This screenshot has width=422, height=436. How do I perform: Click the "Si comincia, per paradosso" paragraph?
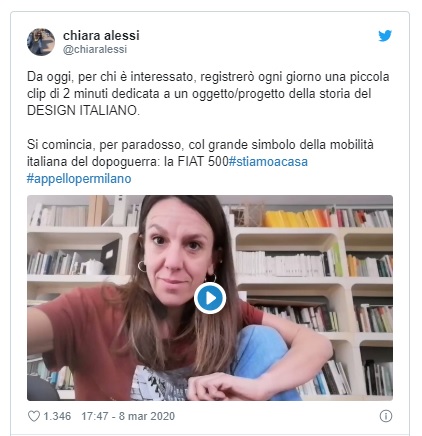pos(200,153)
